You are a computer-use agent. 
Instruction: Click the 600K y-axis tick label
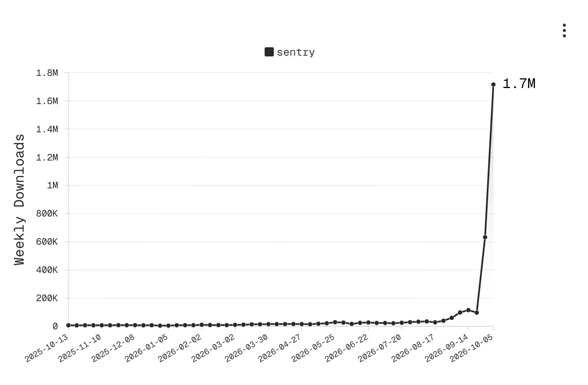click(47, 242)
